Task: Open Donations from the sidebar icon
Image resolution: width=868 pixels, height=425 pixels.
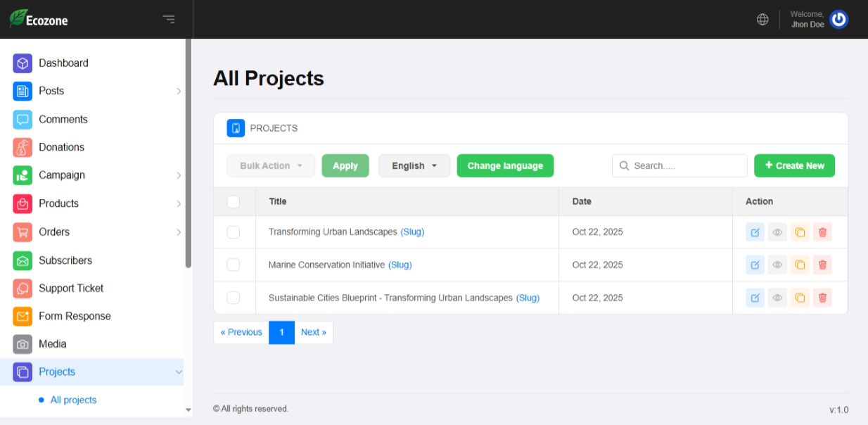Action: point(23,147)
